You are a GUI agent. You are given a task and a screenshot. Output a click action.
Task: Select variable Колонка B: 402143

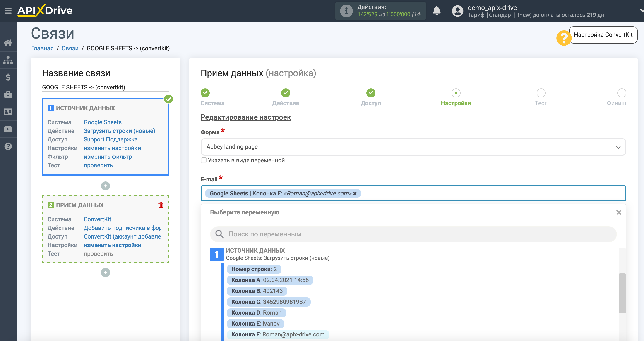257,291
